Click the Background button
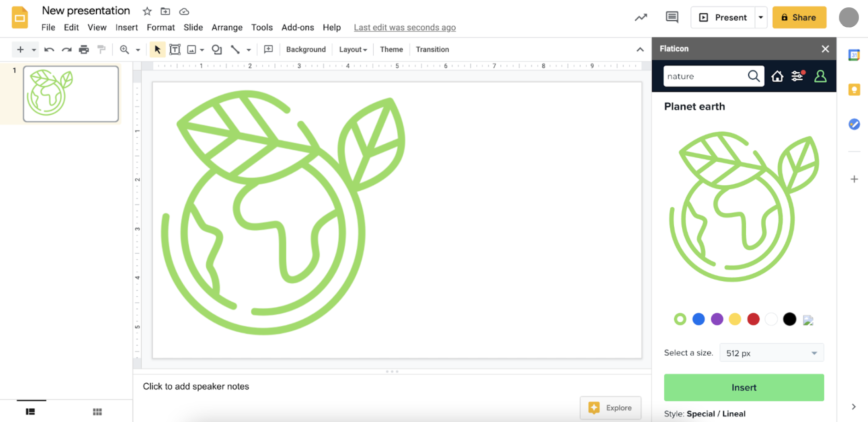The width and height of the screenshot is (868, 422). [306, 49]
